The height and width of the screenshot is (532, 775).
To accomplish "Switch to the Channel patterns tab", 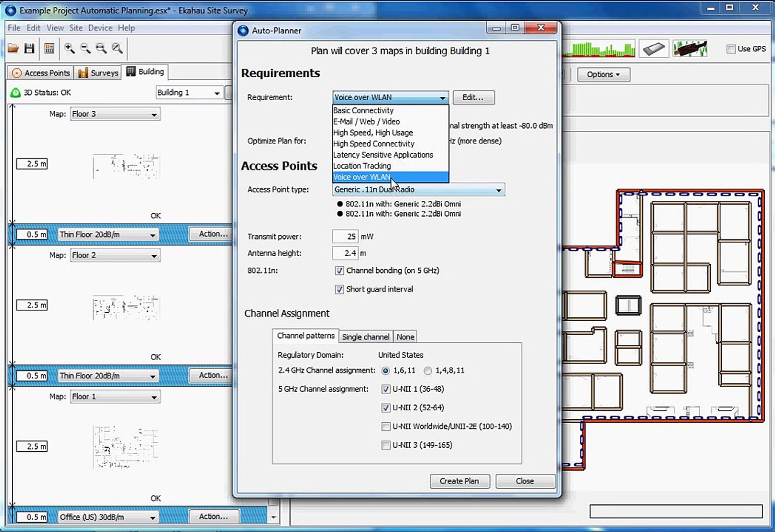I will (x=306, y=336).
